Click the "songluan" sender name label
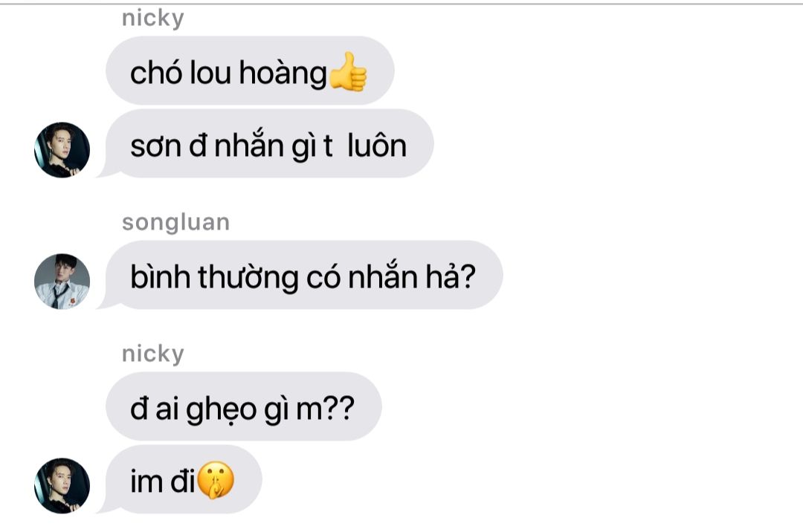803x532 pixels. tap(175, 223)
